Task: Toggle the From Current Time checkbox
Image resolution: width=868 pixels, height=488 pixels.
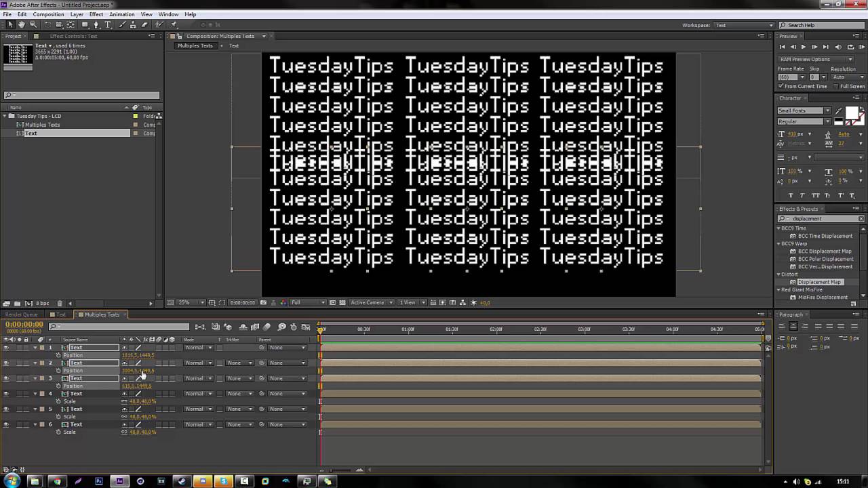Action: point(782,86)
